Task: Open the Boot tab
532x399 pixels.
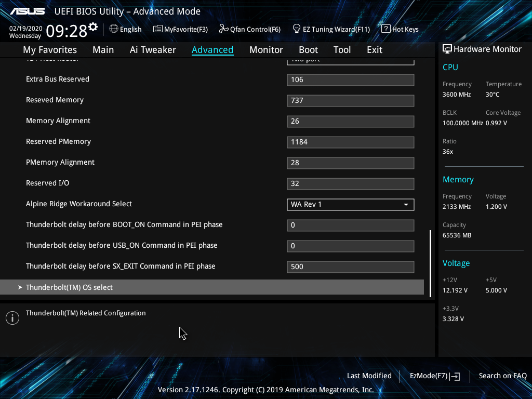Action: [308, 50]
